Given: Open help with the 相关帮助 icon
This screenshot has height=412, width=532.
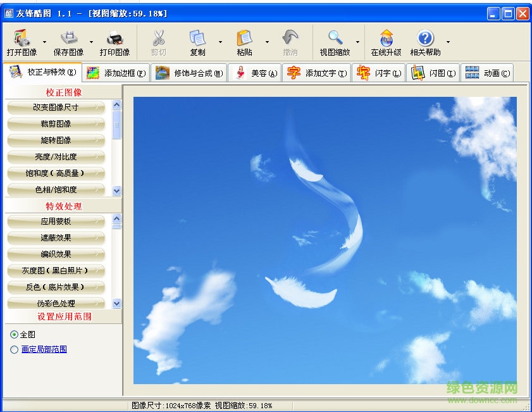Looking at the screenshot, I should (426, 42).
